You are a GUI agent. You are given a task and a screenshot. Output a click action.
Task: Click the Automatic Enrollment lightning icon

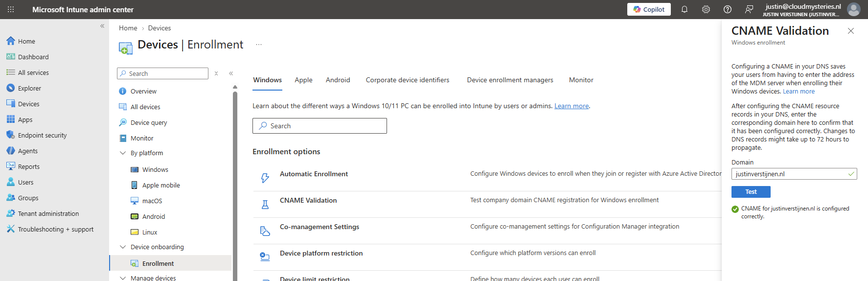(265, 178)
